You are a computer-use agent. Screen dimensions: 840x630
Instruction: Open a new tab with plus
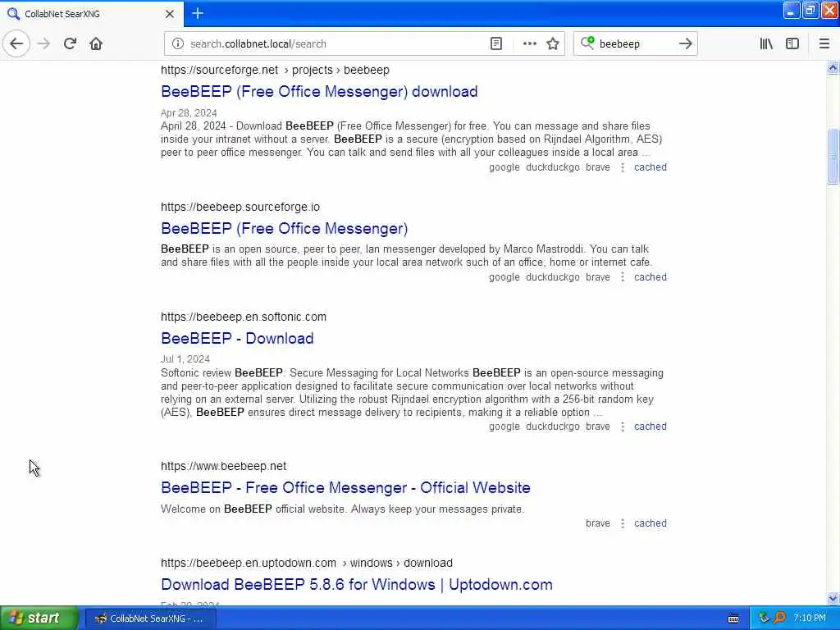coord(198,13)
